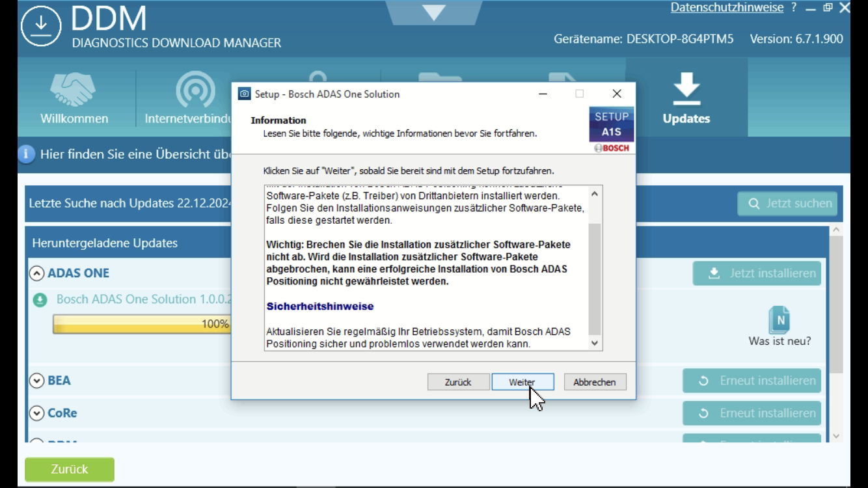Click the Willkommen handshake icon
This screenshot has width=868, height=488.
point(73,89)
